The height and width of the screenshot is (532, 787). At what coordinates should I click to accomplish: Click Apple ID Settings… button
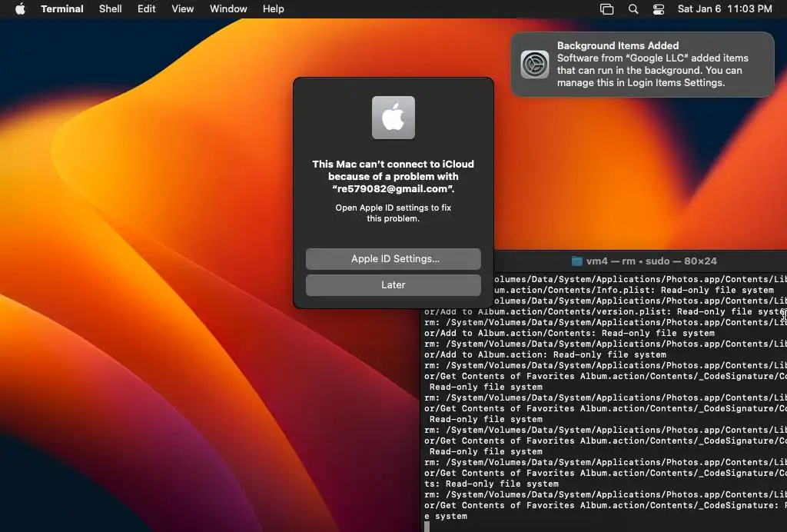(393, 259)
